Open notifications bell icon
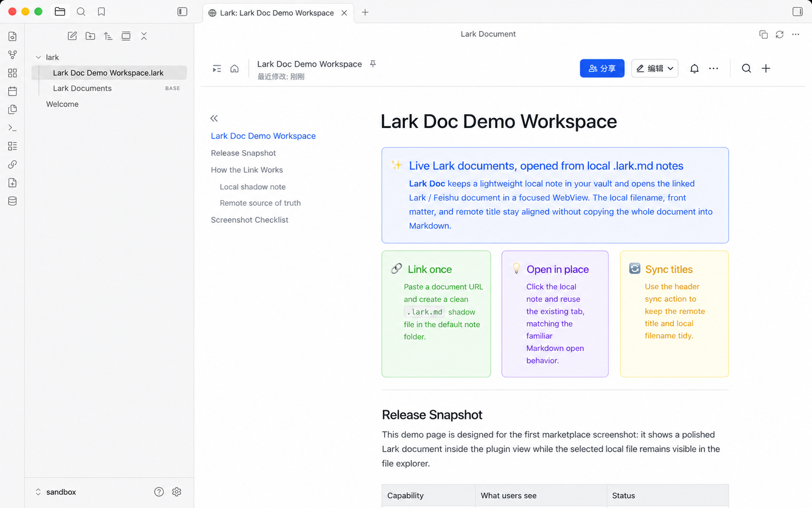Image resolution: width=812 pixels, height=508 pixels. (694, 69)
